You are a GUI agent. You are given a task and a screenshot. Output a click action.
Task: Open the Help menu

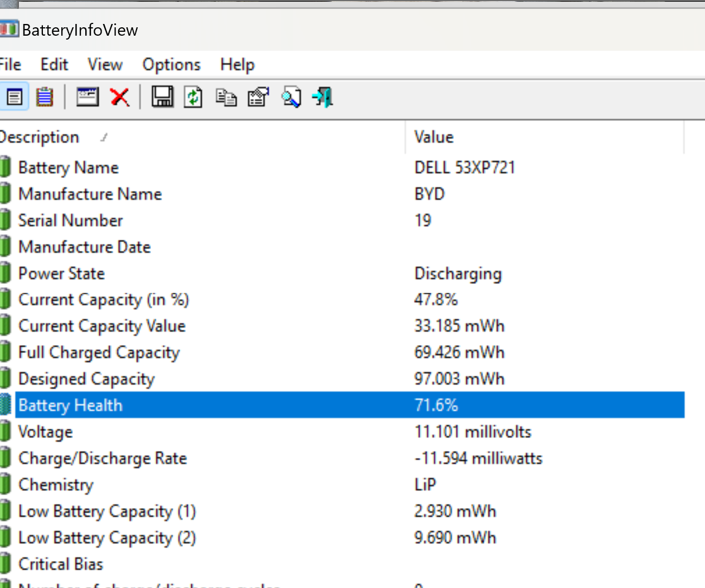pos(237,65)
